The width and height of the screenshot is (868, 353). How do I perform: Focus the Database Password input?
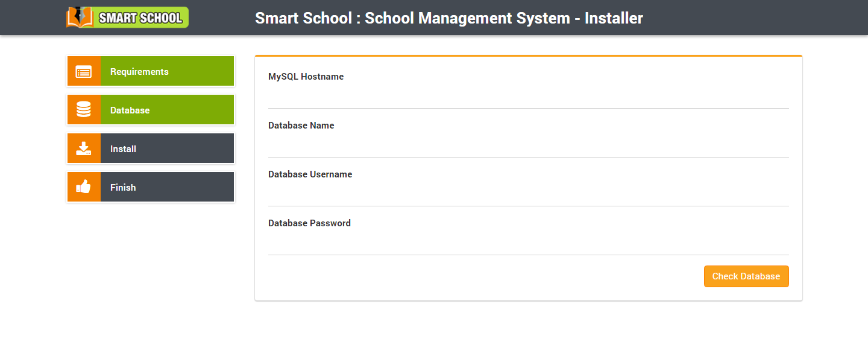point(528,243)
